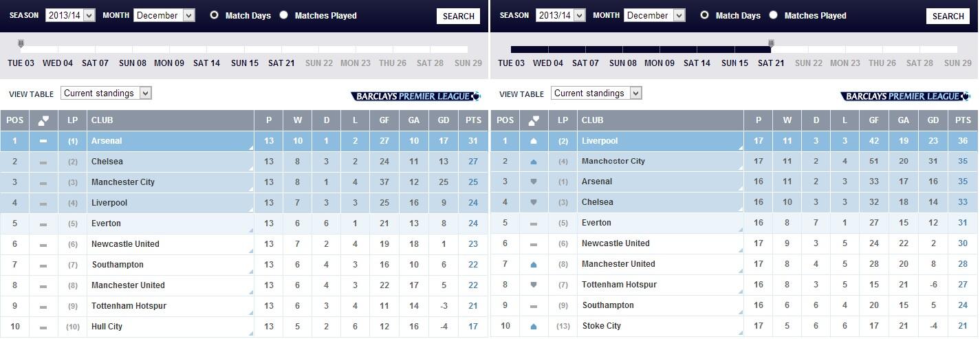The width and height of the screenshot is (980, 339).
Task: Click Barclays Premier League logo in left panel
Action: coord(415,96)
